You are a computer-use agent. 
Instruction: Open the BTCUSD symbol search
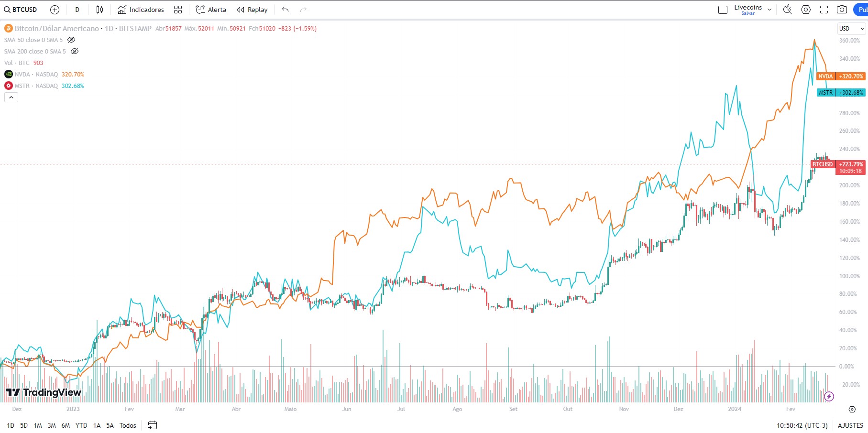tap(21, 10)
